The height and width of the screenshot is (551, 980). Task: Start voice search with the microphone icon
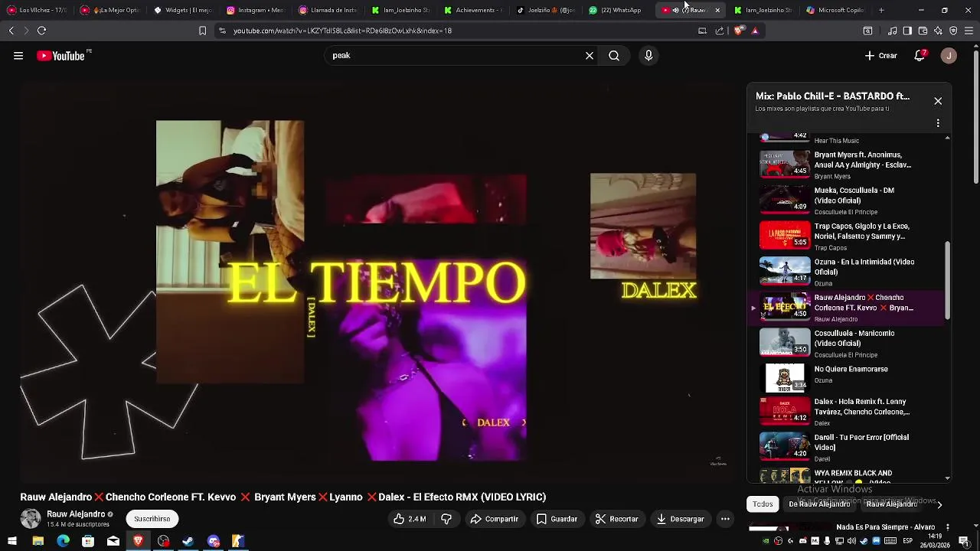coord(648,56)
